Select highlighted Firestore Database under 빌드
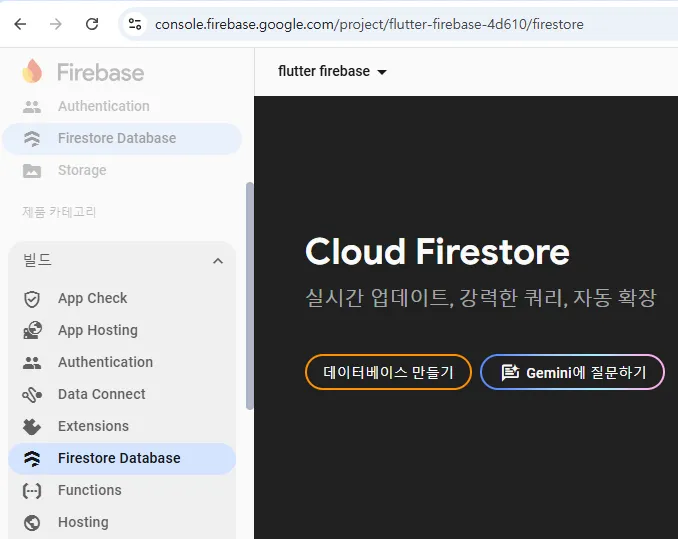This screenshot has height=539, width=678. click(122, 459)
